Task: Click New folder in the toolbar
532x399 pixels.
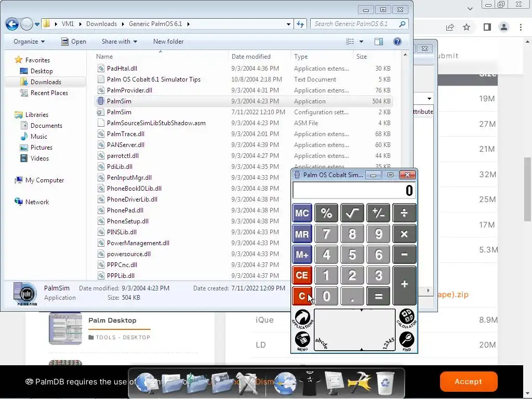Action: tap(168, 42)
